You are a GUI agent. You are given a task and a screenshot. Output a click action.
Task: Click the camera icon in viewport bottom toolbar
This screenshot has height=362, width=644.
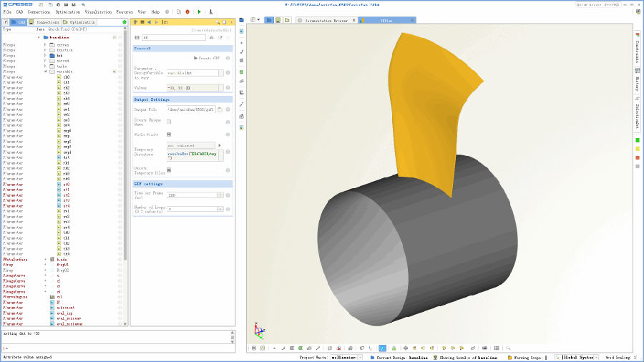click(x=484, y=348)
